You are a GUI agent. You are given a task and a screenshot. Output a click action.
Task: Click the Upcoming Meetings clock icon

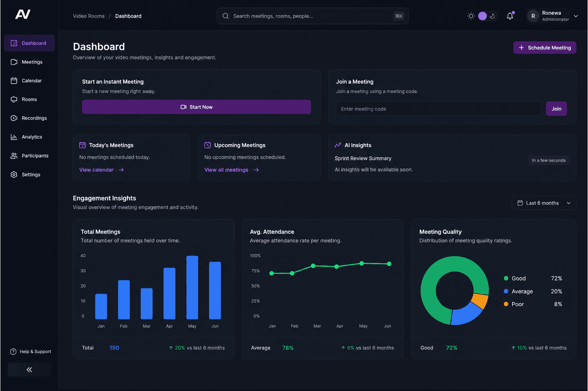208,145
